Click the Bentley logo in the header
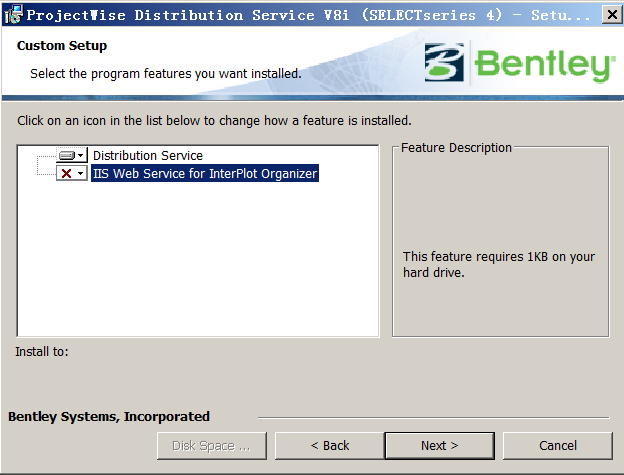The height and width of the screenshot is (475, 624). click(x=519, y=63)
